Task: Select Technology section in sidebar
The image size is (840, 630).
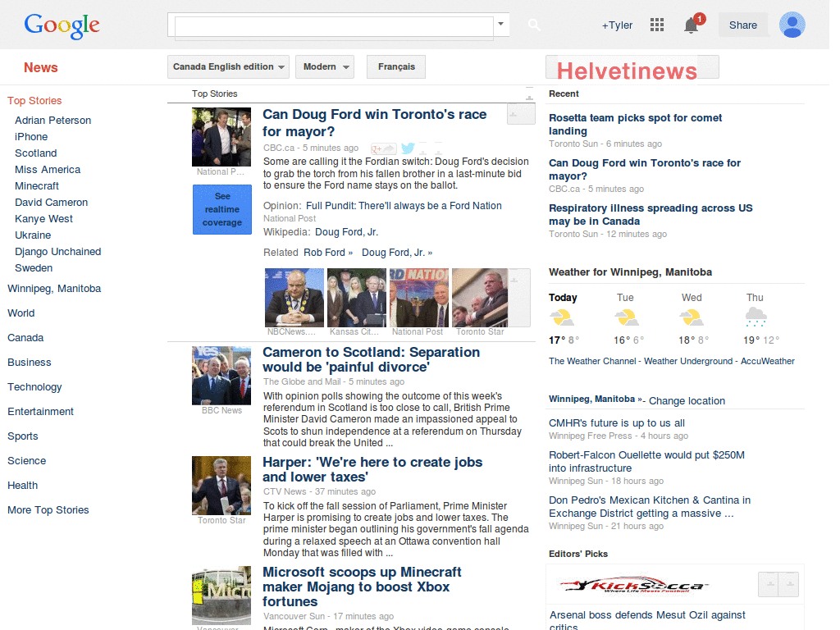Action: click(34, 387)
